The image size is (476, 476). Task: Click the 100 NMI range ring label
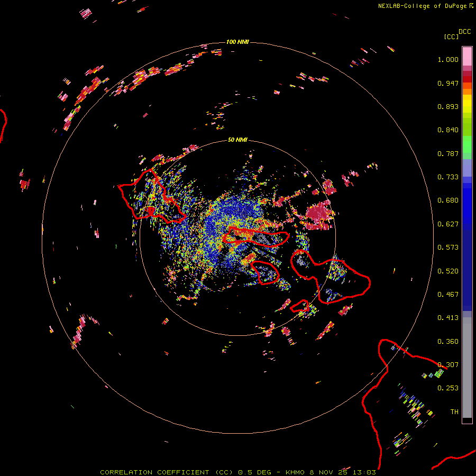(x=237, y=42)
